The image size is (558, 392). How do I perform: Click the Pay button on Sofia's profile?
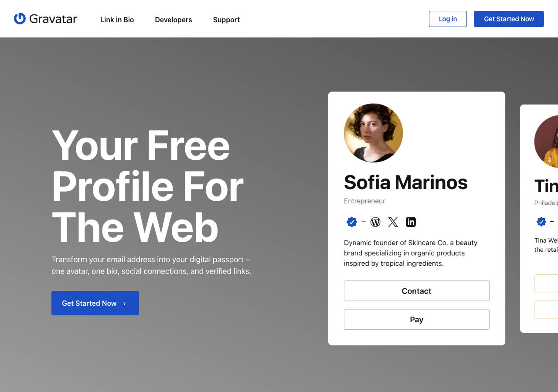(x=416, y=319)
